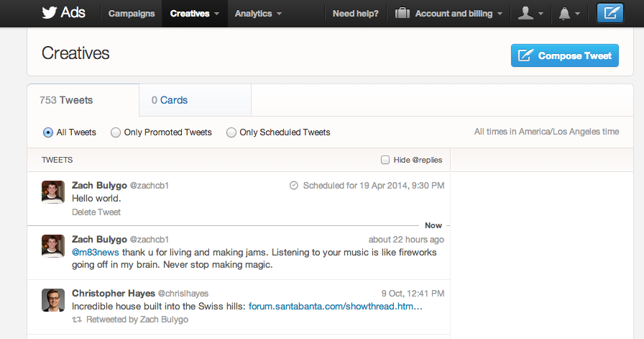The height and width of the screenshot is (339, 644).
Task: Click the Compose Tweet button
Action: (565, 55)
